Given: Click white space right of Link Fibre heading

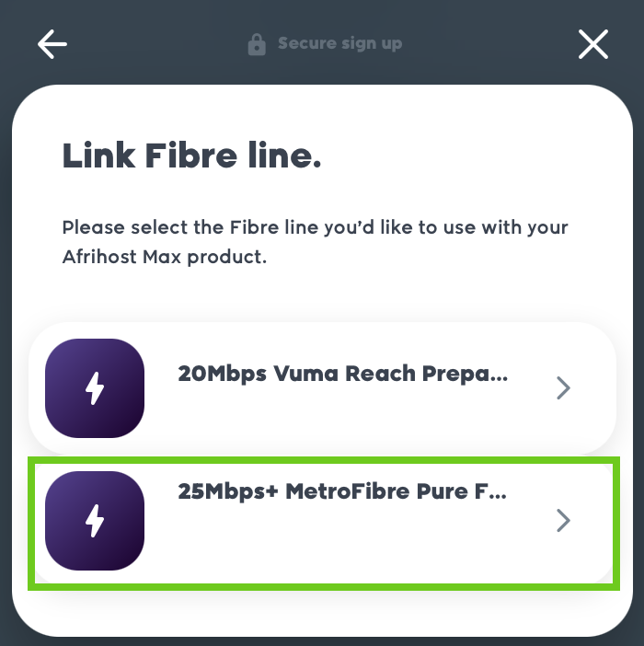Looking at the screenshot, I should click(x=478, y=156).
